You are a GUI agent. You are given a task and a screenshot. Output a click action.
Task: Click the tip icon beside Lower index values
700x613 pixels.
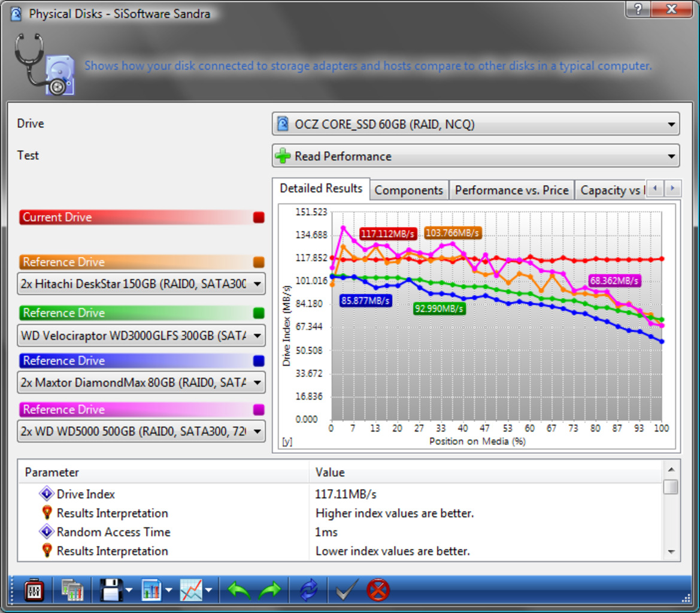point(47,551)
